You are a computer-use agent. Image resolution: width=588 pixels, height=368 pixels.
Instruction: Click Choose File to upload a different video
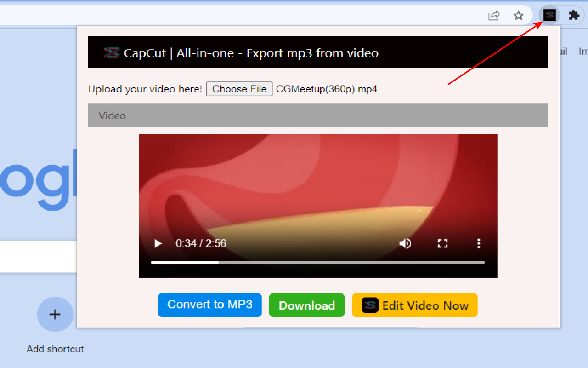[239, 89]
